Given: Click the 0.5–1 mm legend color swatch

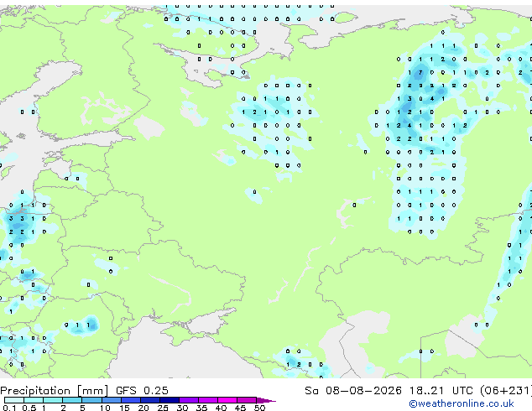Looking at the screenshot, I should (34, 400).
